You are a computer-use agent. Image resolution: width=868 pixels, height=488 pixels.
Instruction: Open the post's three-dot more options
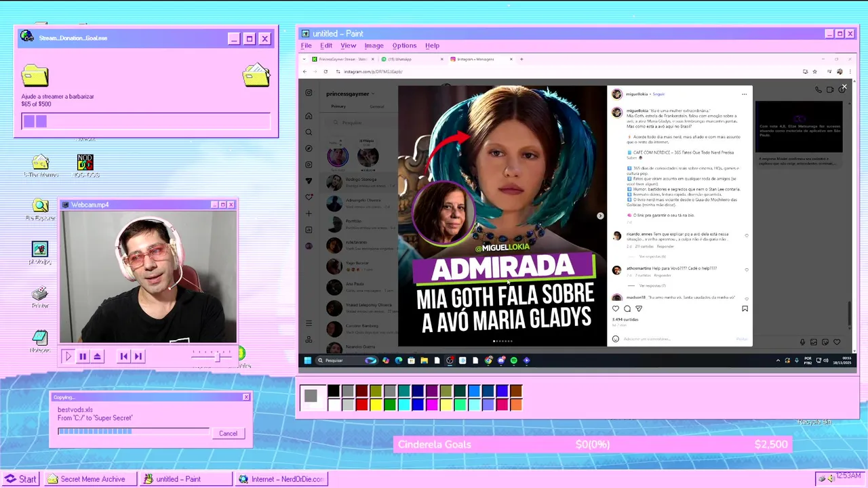click(x=744, y=94)
